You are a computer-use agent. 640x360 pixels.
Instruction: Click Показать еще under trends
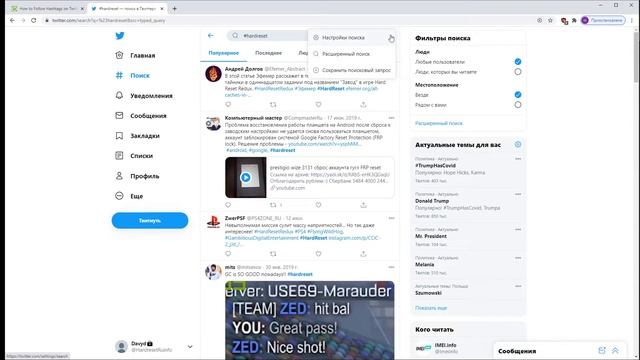(x=431, y=308)
